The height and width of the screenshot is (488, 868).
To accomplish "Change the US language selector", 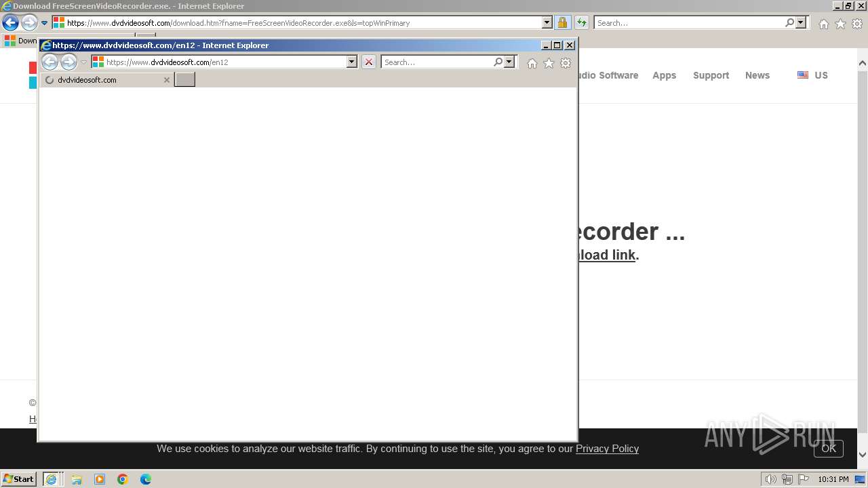I will point(812,75).
